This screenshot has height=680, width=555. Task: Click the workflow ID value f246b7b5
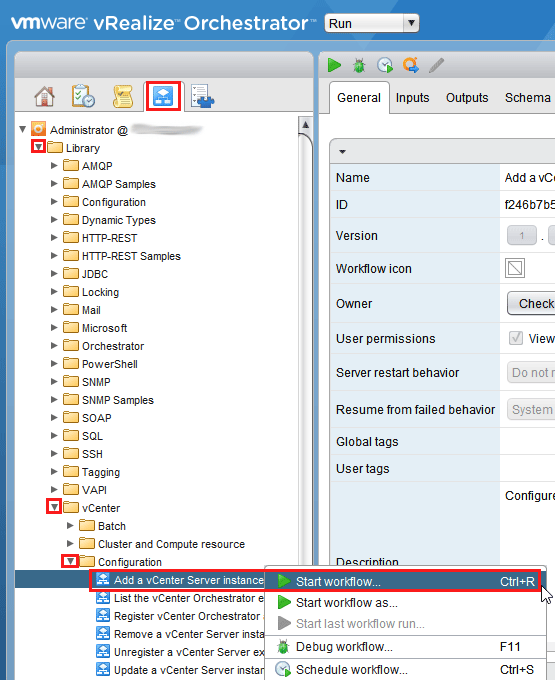click(x=529, y=204)
